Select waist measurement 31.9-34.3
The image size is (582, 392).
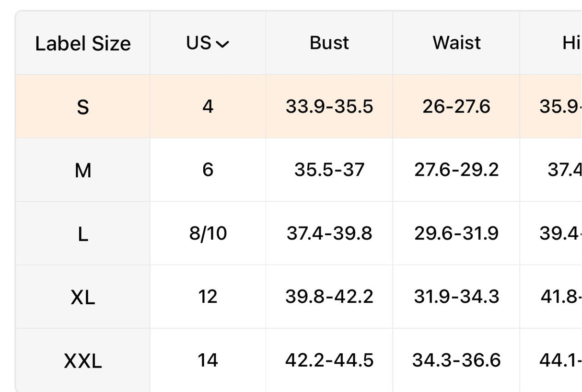tap(456, 297)
